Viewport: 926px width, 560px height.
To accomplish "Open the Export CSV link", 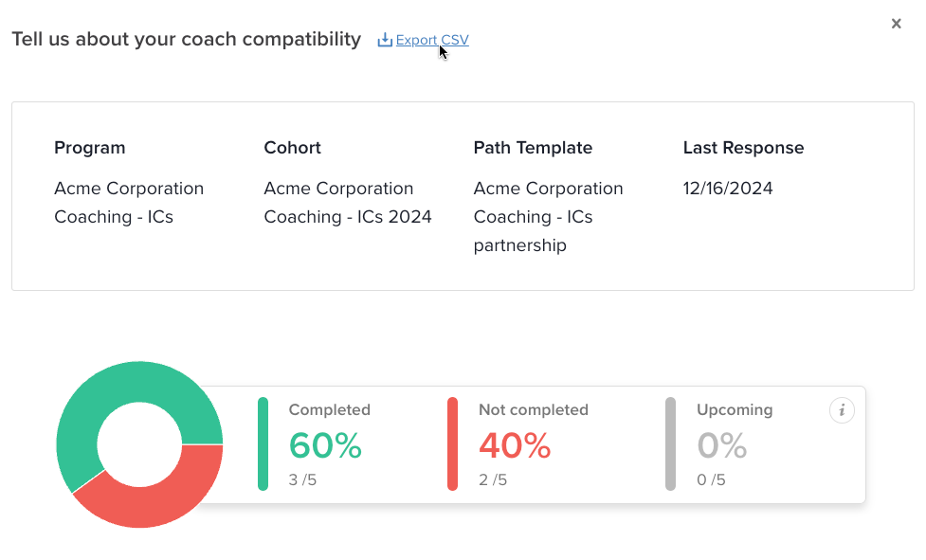I will (432, 40).
